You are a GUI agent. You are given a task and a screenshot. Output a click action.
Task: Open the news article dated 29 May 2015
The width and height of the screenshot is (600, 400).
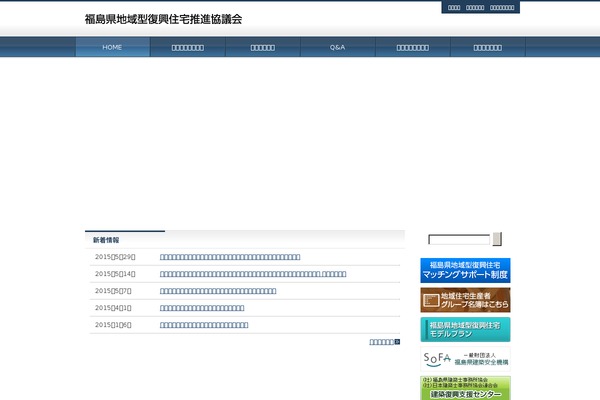tap(230, 257)
